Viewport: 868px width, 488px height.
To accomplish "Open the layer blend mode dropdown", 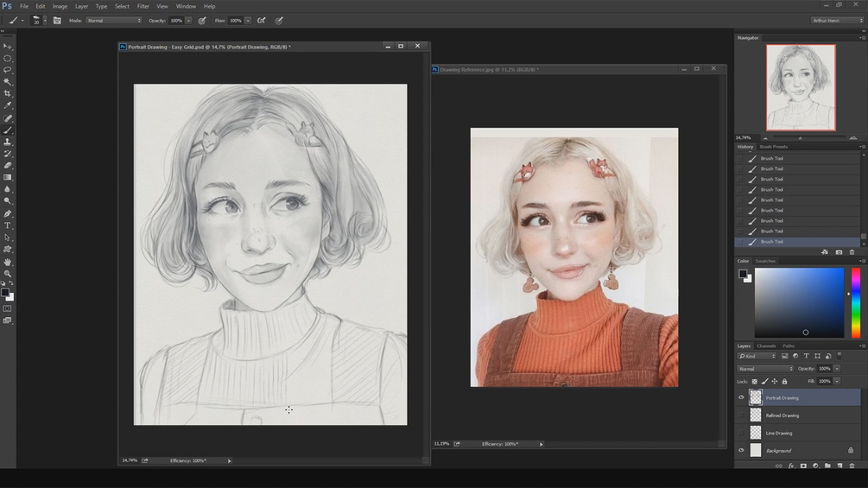I will coord(765,369).
